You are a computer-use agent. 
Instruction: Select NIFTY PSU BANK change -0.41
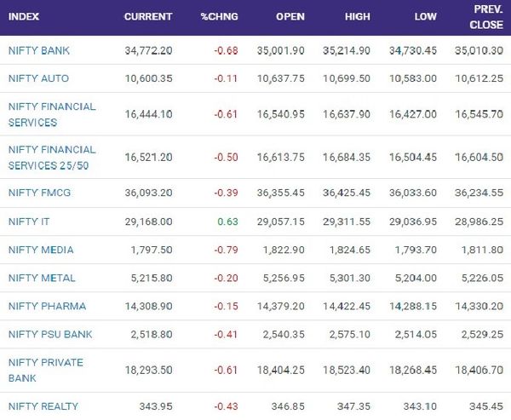(x=226, y=334)
